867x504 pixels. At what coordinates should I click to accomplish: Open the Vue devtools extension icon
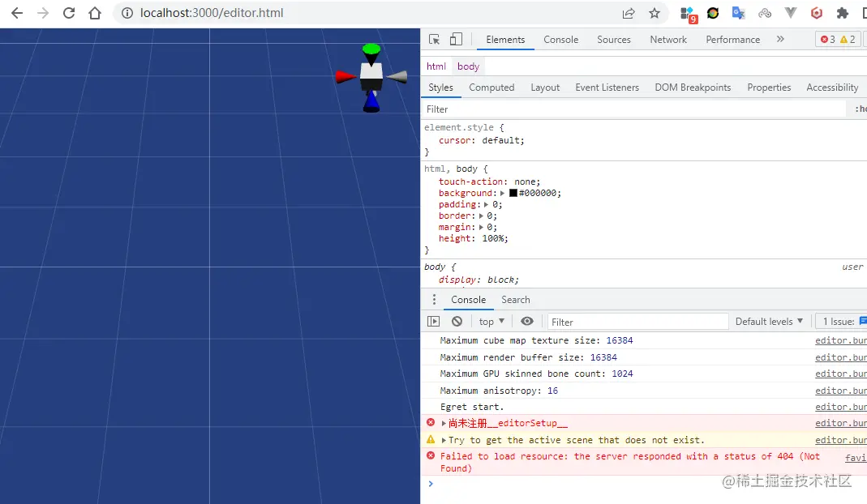click(x=791, y=13)
